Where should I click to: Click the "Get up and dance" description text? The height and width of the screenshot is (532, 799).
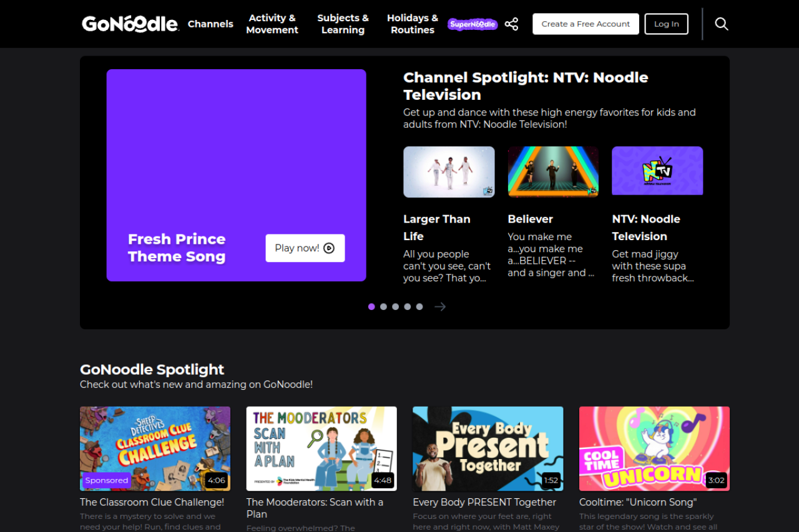[549, 118]
